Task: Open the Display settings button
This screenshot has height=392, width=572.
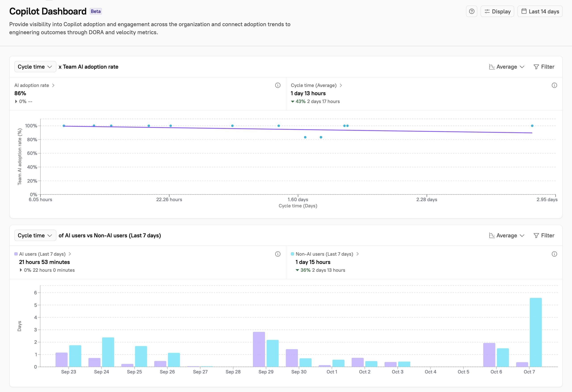Action: click(x=497, y=11)
